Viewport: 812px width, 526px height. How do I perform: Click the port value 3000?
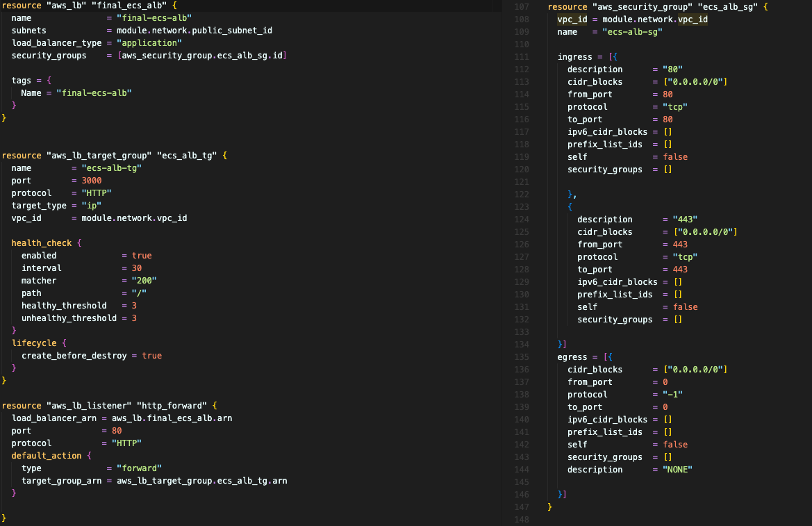[x=92, y=181]
